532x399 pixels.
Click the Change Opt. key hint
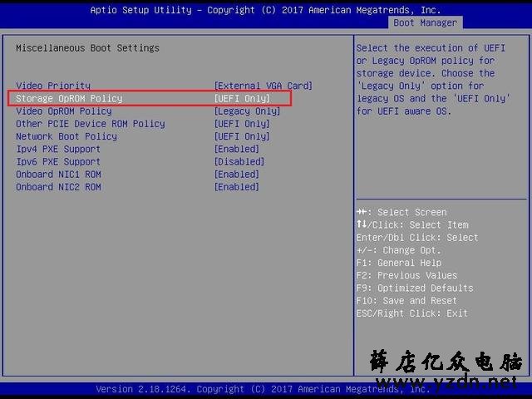[x=399, y=250]
